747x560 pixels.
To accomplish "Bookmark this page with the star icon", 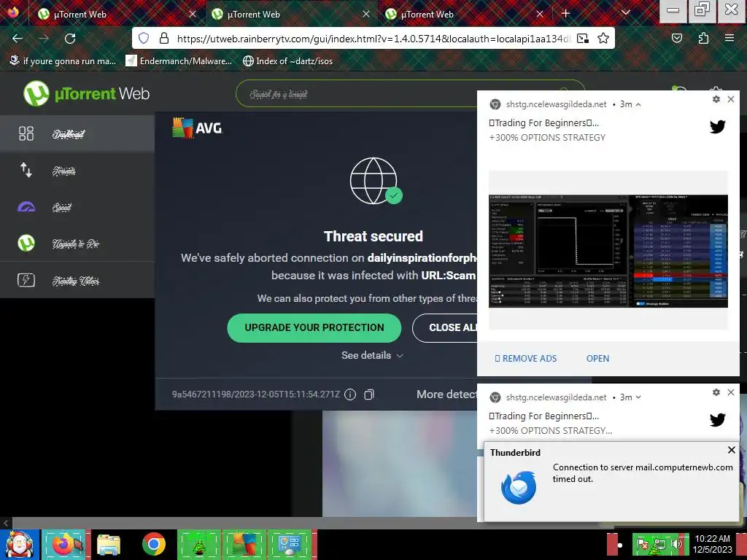I will (603, 38).
